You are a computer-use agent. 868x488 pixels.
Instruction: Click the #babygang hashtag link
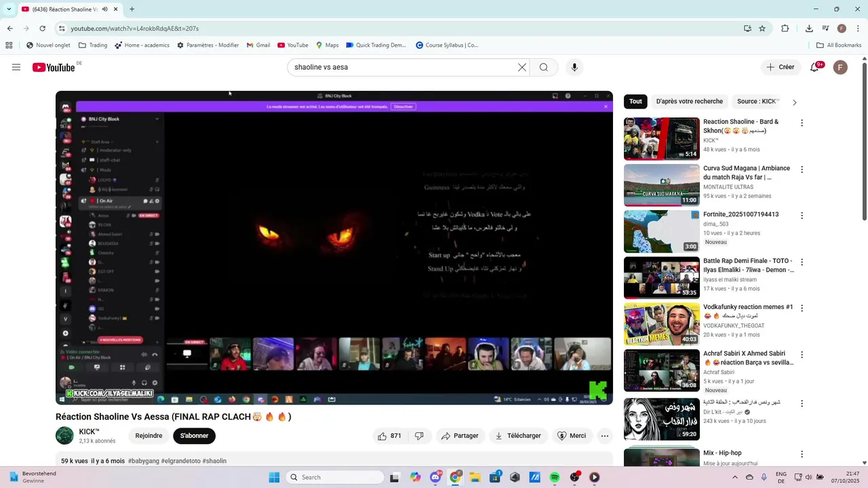coord(144,461)
